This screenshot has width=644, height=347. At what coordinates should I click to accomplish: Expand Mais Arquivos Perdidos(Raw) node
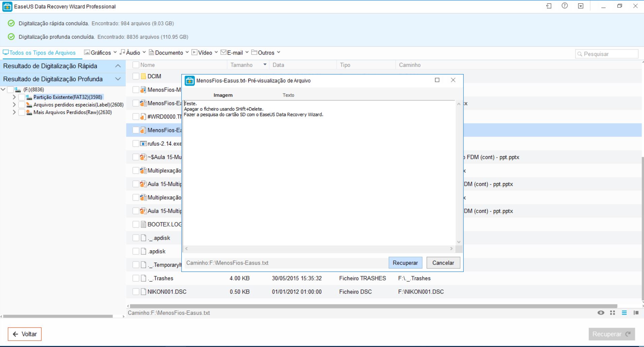tap(14, 112)
